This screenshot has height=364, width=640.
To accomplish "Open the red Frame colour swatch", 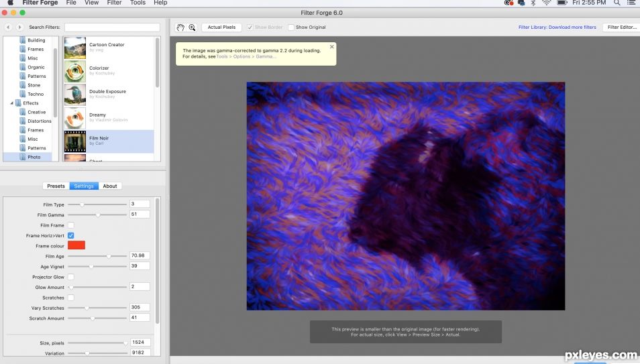I will [x=76, y=245].
